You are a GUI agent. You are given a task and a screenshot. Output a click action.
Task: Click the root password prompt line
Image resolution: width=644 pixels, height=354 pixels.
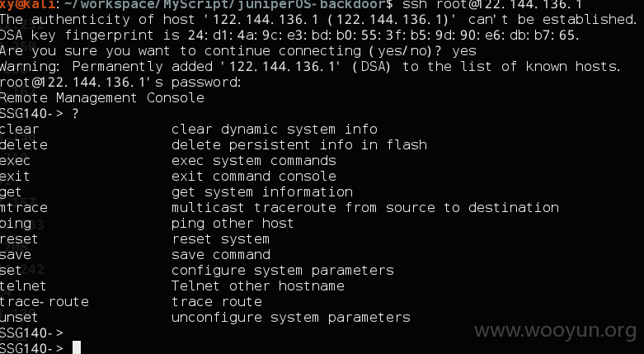(x=120, y=83)
